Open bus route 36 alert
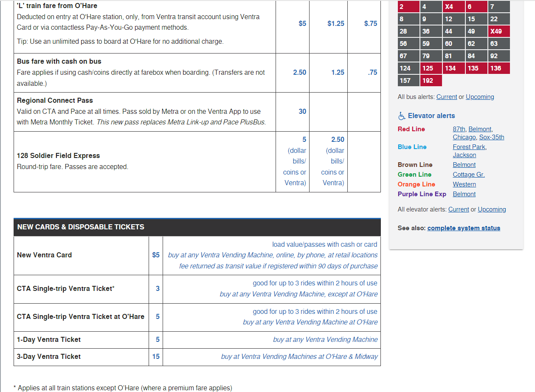The height and width of the screenshot is (392, 535). pos(431,31)
